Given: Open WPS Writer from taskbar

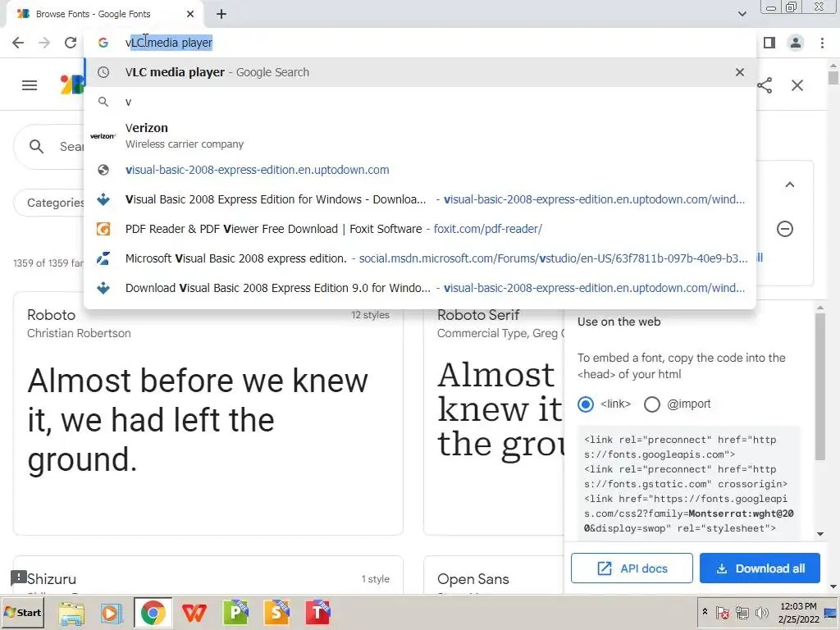Looking at the screenshot, I should [x=194, y=613].
